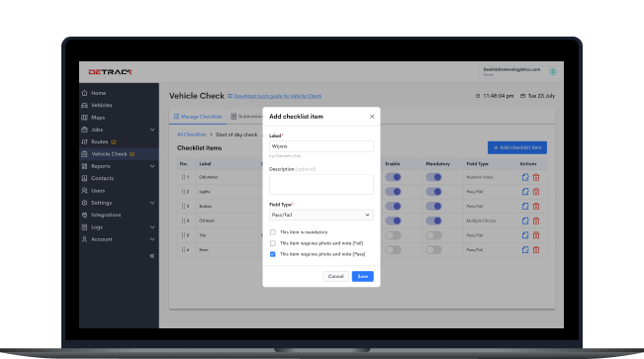Expand the Logs submenu chevron
This screenshot has height=359, width=644.
click(x=152, y=227)
